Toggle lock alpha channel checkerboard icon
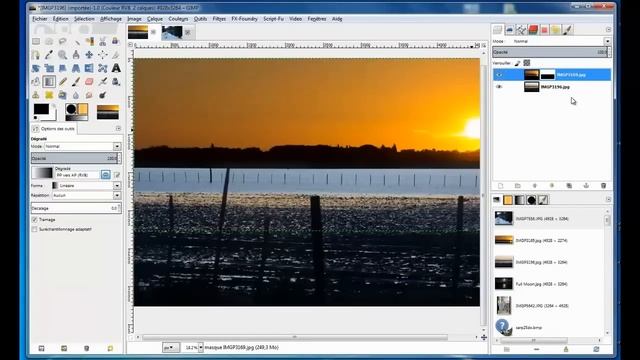 coord(527,63)
